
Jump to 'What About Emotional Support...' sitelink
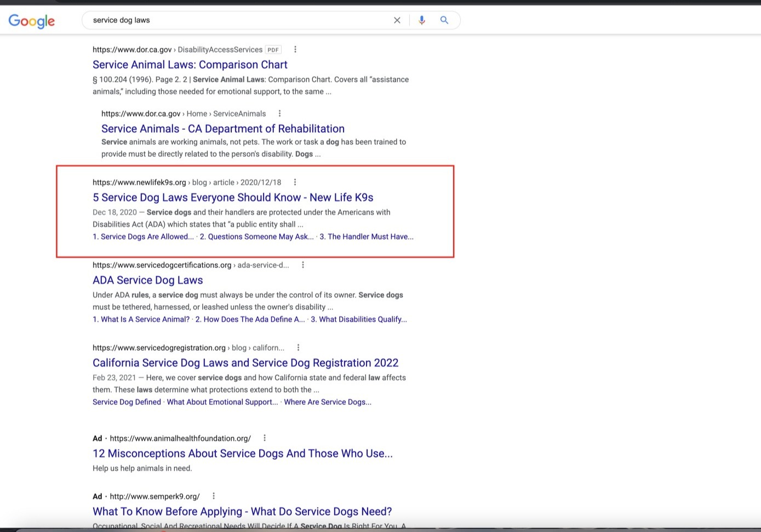[222, 402]
